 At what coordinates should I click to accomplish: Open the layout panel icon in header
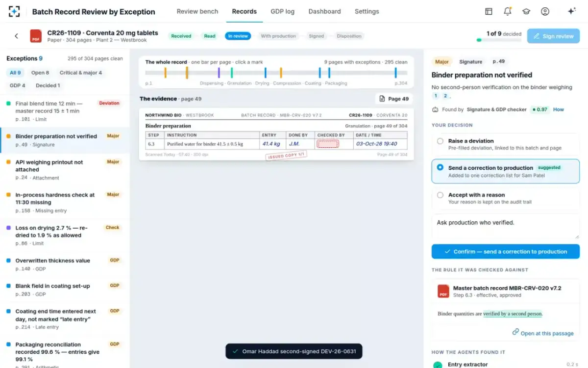(489, 11)
